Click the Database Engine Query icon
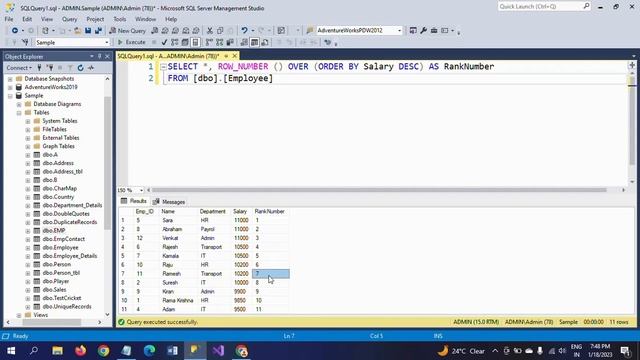 [155, 31]
